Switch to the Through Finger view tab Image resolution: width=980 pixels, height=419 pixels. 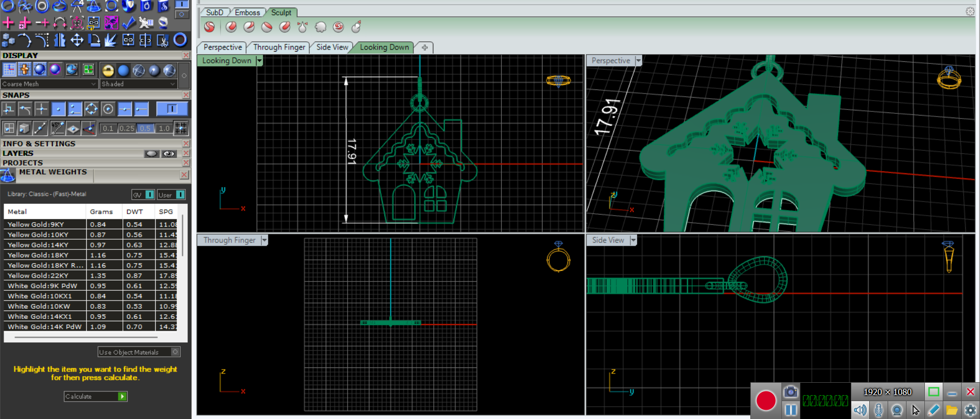[279, 47]
